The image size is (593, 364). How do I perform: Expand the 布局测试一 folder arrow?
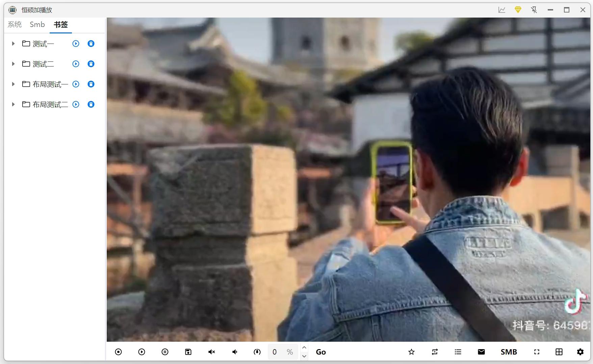(x=13, y=84)
